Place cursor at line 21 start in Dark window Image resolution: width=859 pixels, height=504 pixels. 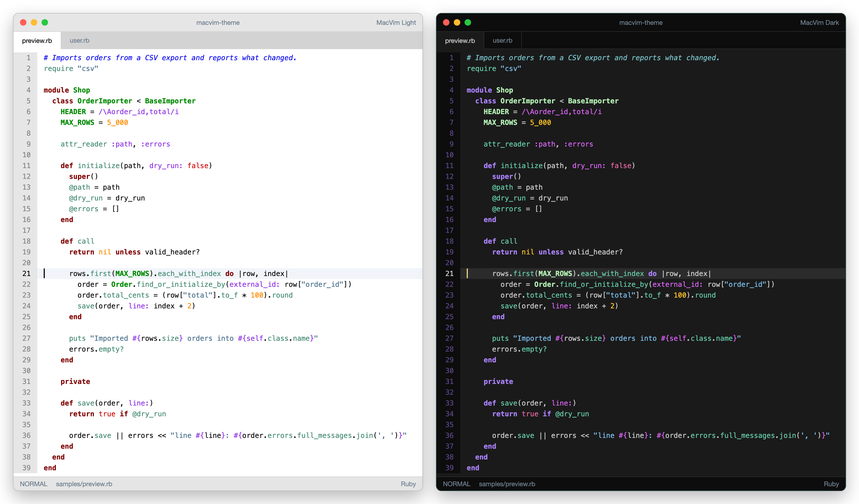point(467,274)
